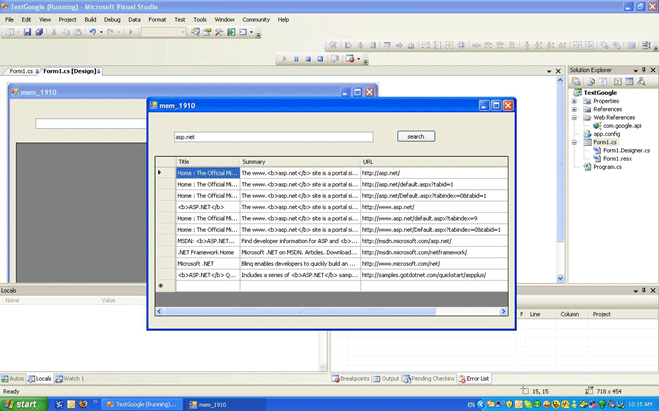
Task: Click View Code icon in Solution Explorer
Action: pos(617,82)
